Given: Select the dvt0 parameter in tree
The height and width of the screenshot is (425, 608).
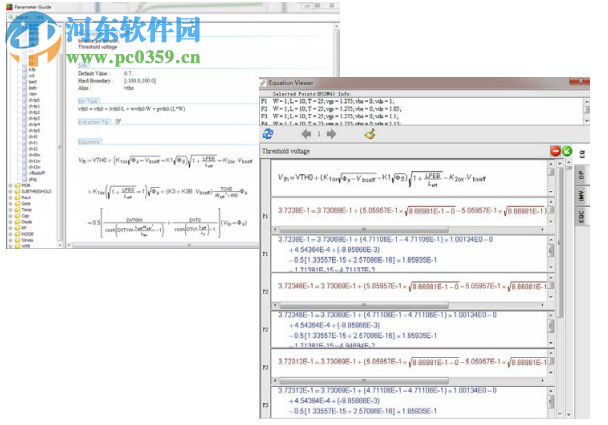Looking at the screenshot, I should (x=33, y=136).
